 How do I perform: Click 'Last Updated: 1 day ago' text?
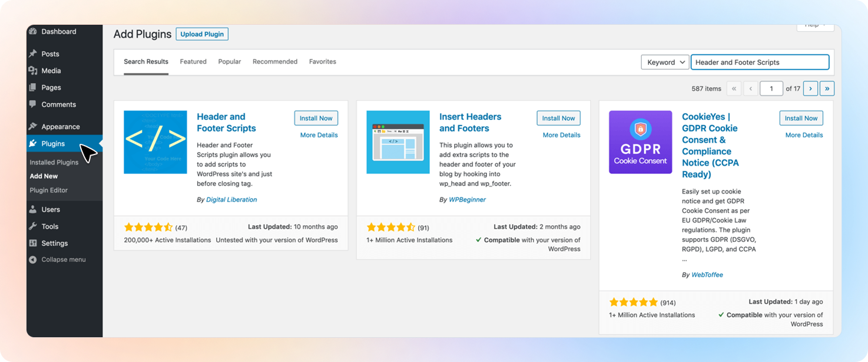tap(786, 301)
